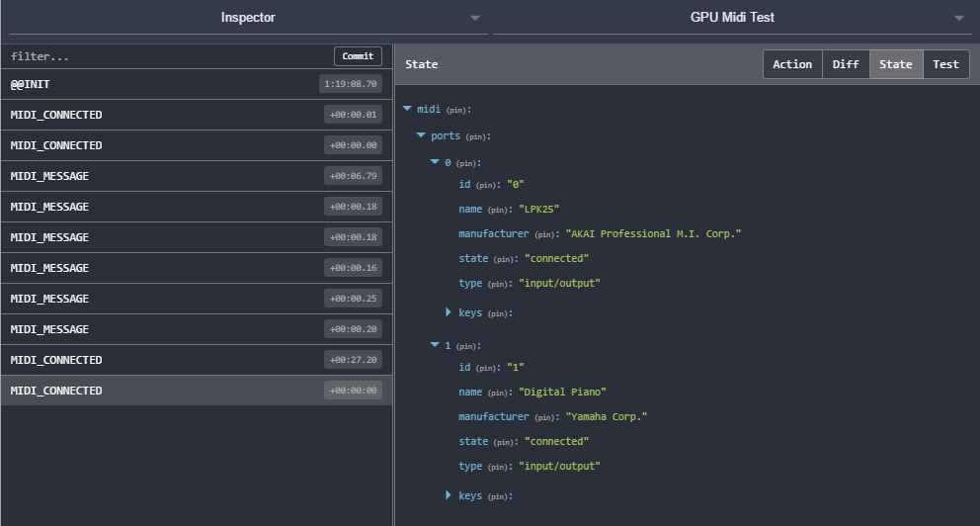Collapse port 1 tree node
980x526 pixels.
435,345
